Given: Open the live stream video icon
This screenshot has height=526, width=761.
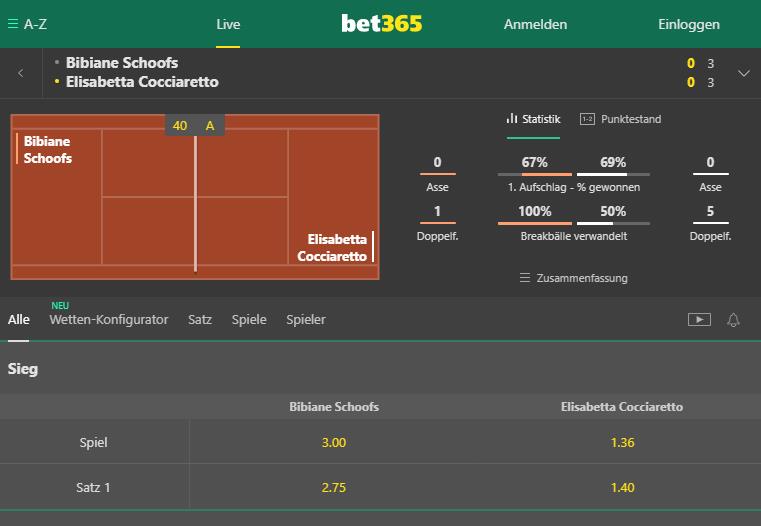Looking at the screenshot, I should coord(699,319).
